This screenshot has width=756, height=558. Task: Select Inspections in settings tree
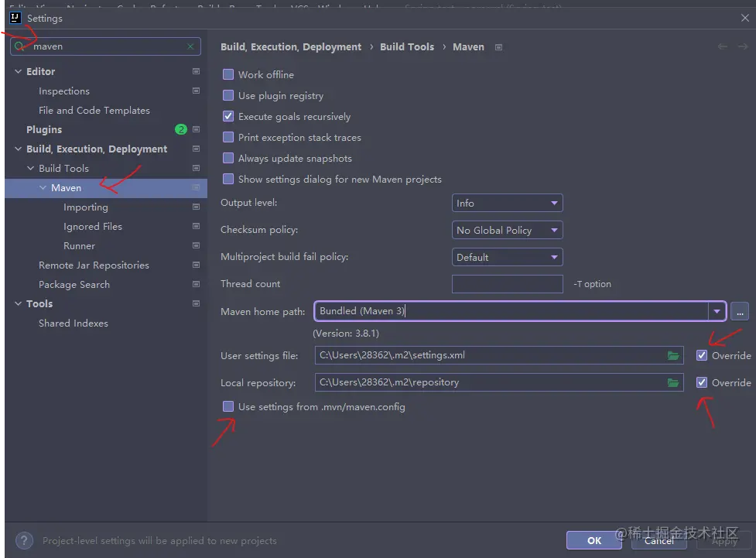[x=64, y=91]
